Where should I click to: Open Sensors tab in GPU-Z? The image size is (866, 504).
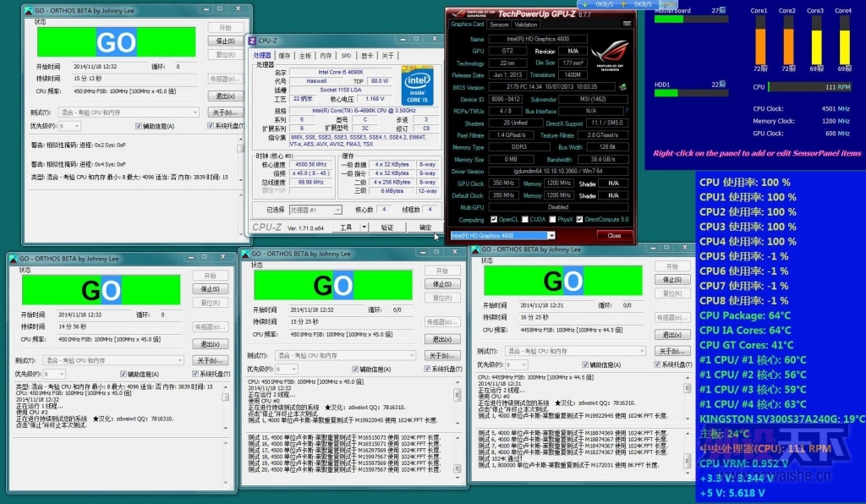click(499, 25)
